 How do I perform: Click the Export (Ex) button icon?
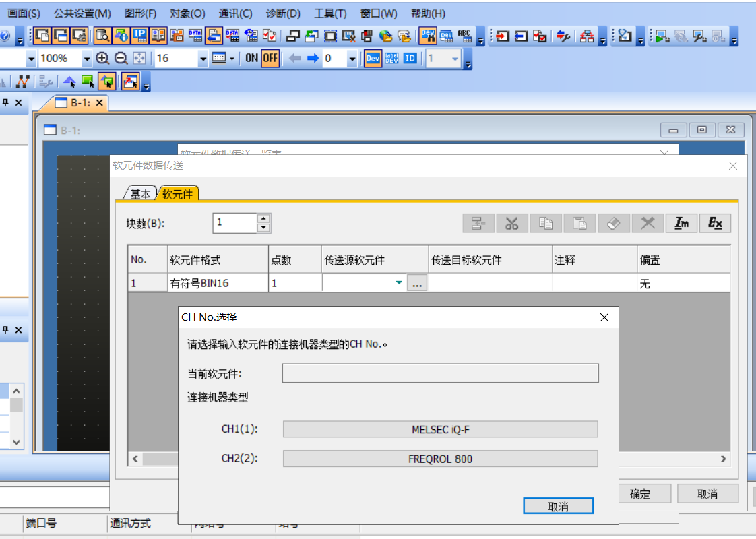point(715,224)
